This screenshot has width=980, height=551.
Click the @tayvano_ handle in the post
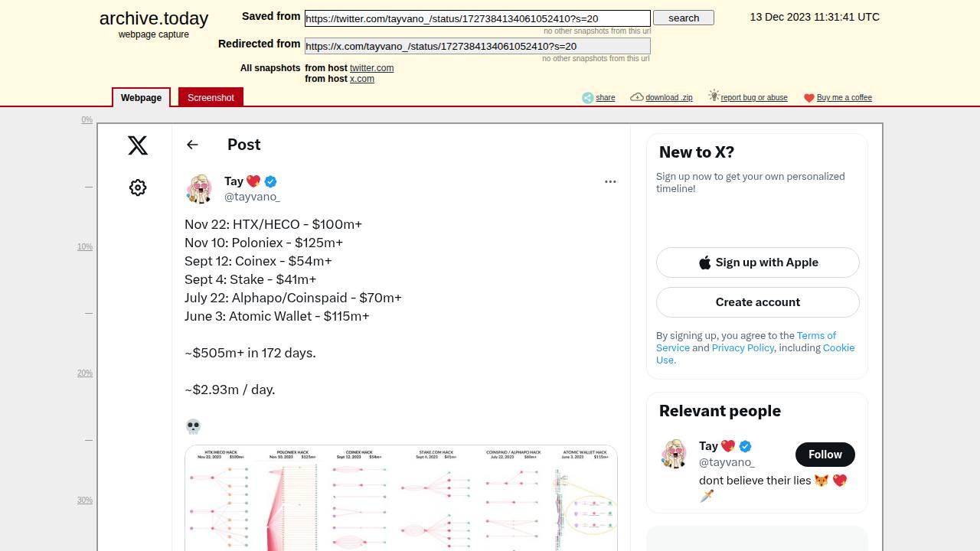252,197
